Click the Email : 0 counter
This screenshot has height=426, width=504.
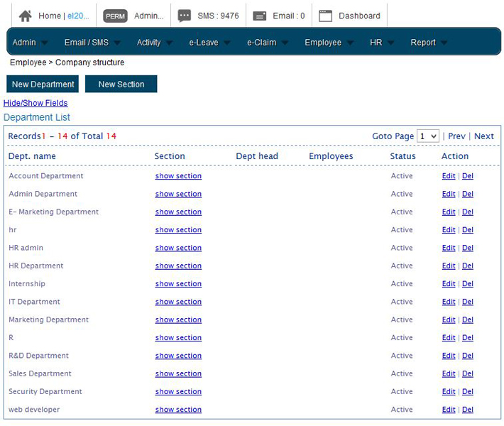tap(289, 16)
